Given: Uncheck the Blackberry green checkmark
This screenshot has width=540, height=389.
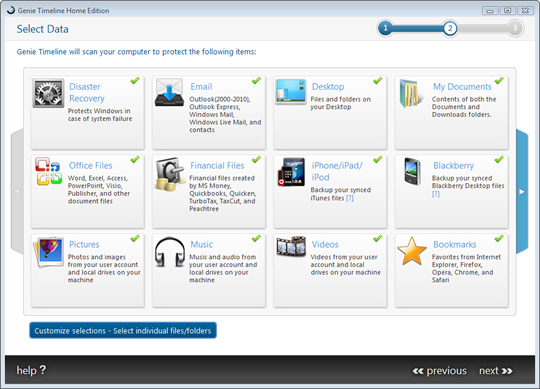Looking at the screenshot, I should point(499,159).
